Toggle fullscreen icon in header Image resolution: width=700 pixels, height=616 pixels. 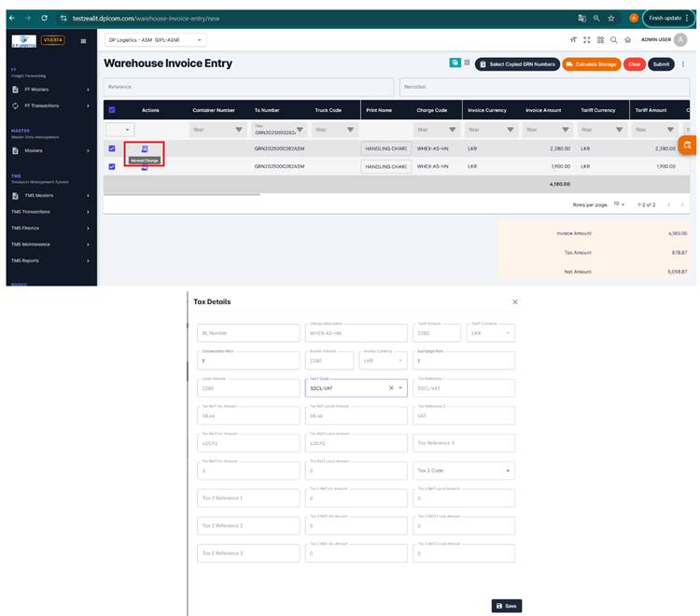587,40
